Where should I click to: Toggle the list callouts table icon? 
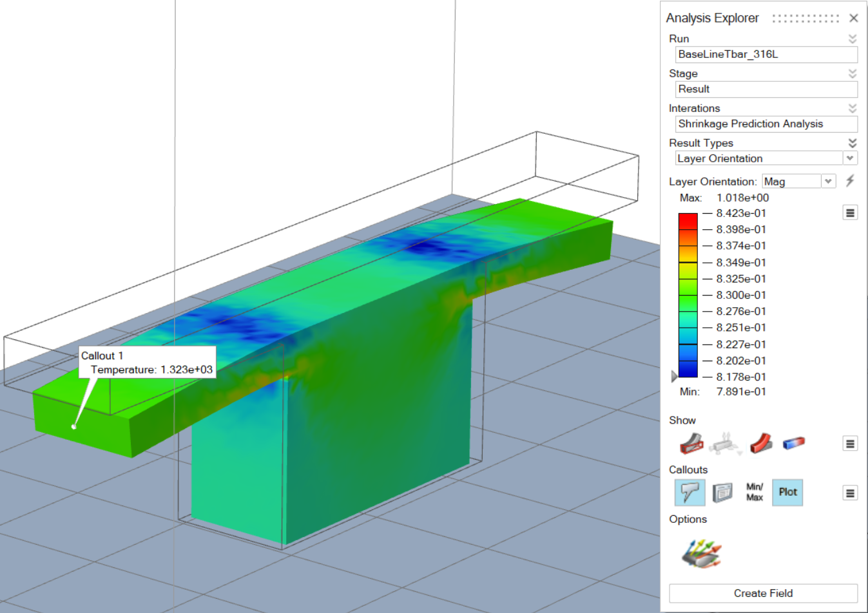722,493
